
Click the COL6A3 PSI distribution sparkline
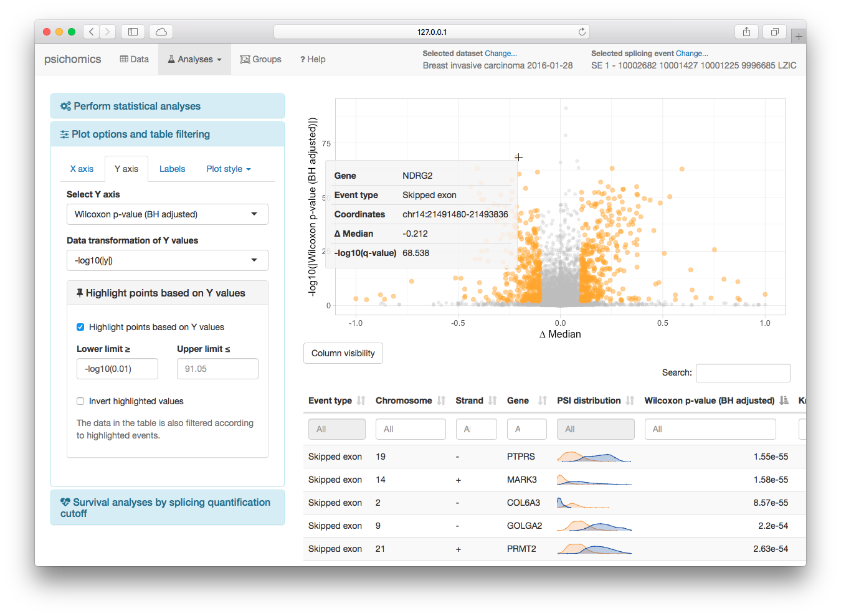point(583,503)
